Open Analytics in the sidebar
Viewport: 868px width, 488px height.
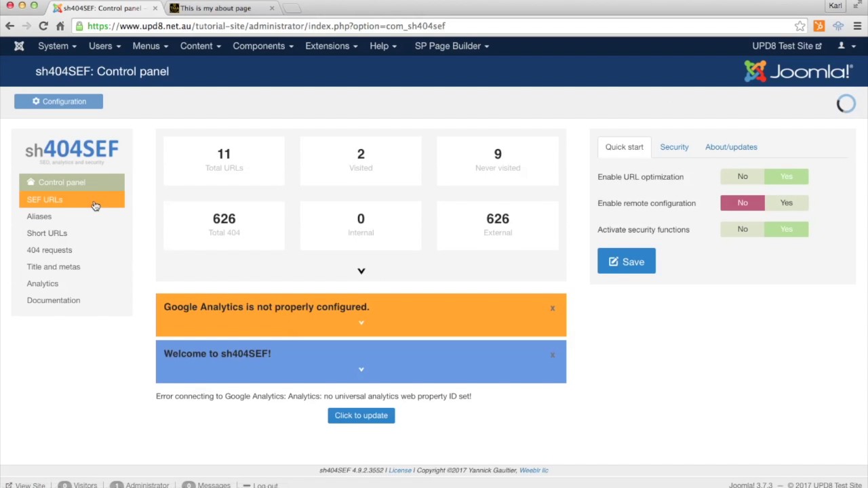43,284
